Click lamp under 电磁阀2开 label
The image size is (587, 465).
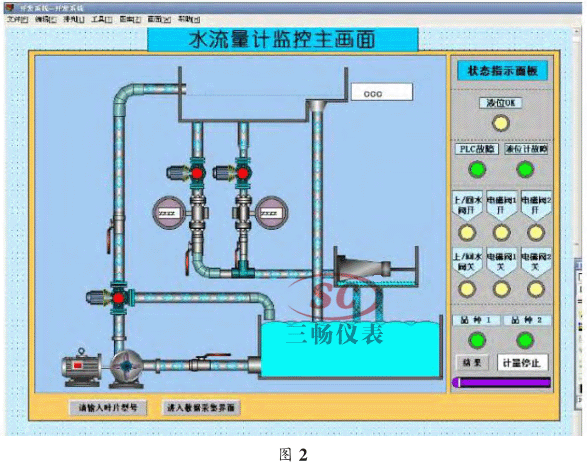(536, 232)
